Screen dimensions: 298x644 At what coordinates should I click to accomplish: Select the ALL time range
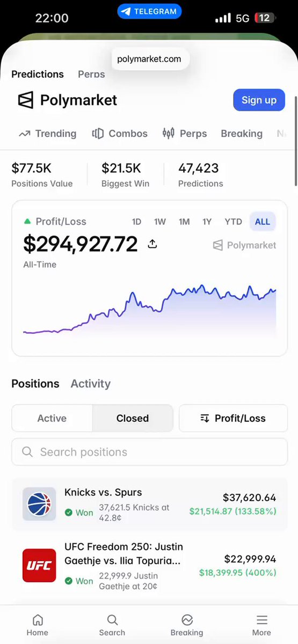click(x=263, y=222)
